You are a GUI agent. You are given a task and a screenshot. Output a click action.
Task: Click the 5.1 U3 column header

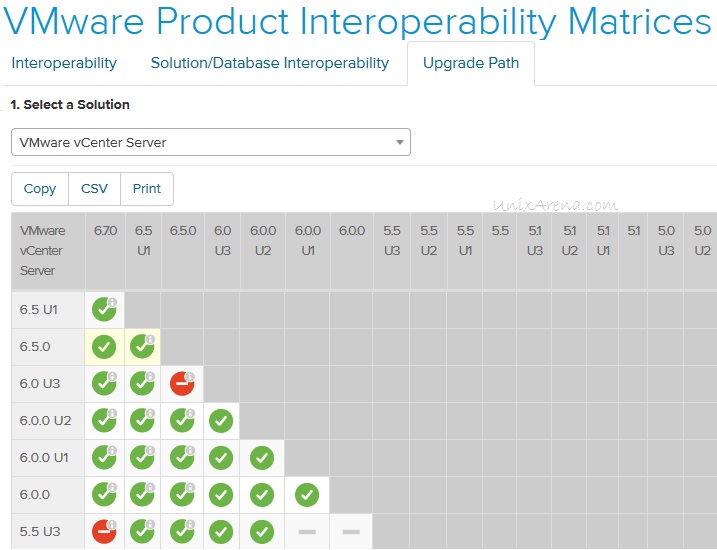pyautogui.click(x=535, y=251)
